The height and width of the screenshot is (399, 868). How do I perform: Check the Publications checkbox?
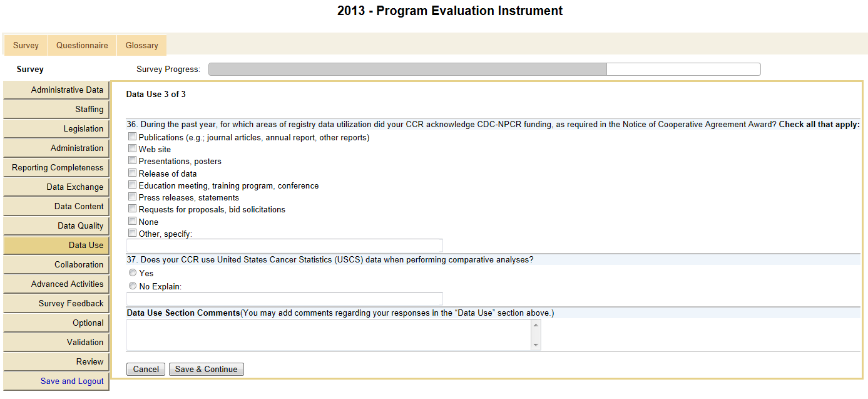(x=132, y=137)
